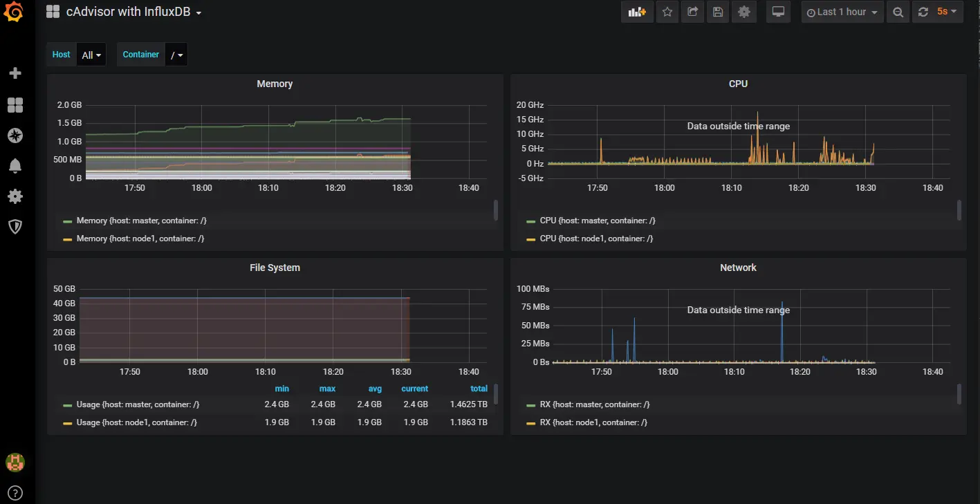Viewport: 980px width, 504px height.
Task: Sort File System legend by max
Action: [x=327, y=389]
